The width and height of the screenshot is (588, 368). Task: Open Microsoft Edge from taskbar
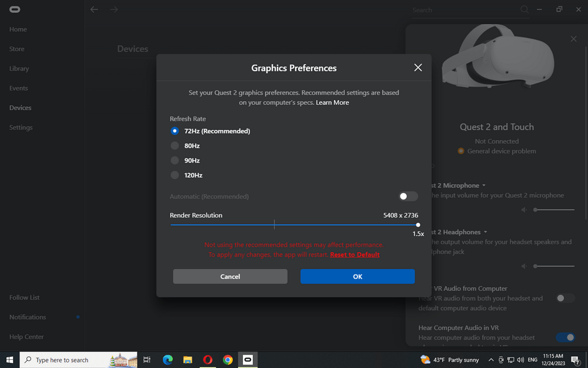pyautogui.click(x=168, y=360)
